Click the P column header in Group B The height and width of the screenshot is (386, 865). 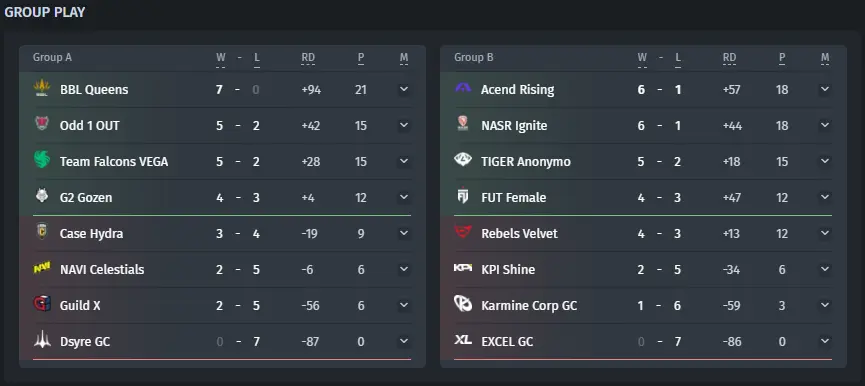tap(782, 57)
